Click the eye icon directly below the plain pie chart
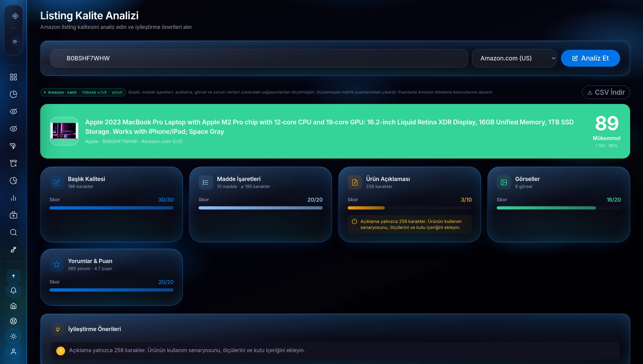Screen dimensions: 643x364 coord(13,112)
